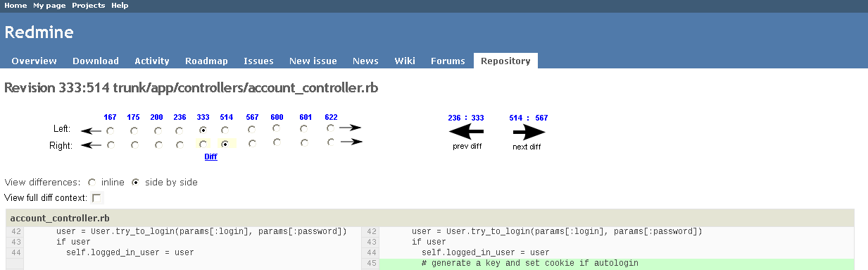The width and height of the screenshot is (868, 270).
Task: Select revision 514 in the Right row
Action: coord(225,144)
